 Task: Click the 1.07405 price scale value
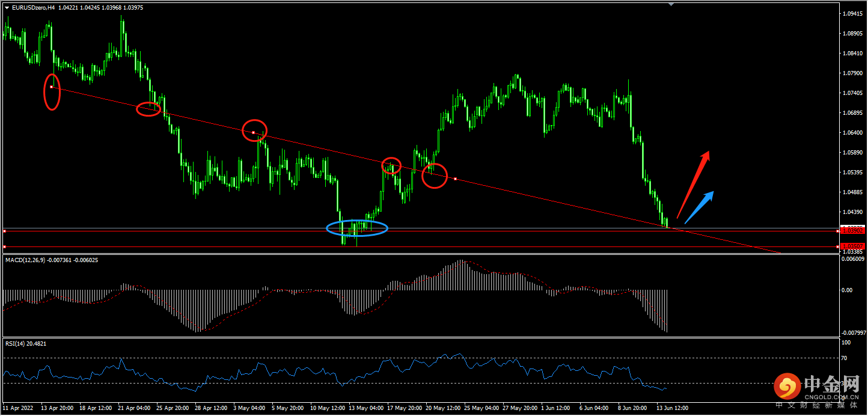[x=853, y=93]
